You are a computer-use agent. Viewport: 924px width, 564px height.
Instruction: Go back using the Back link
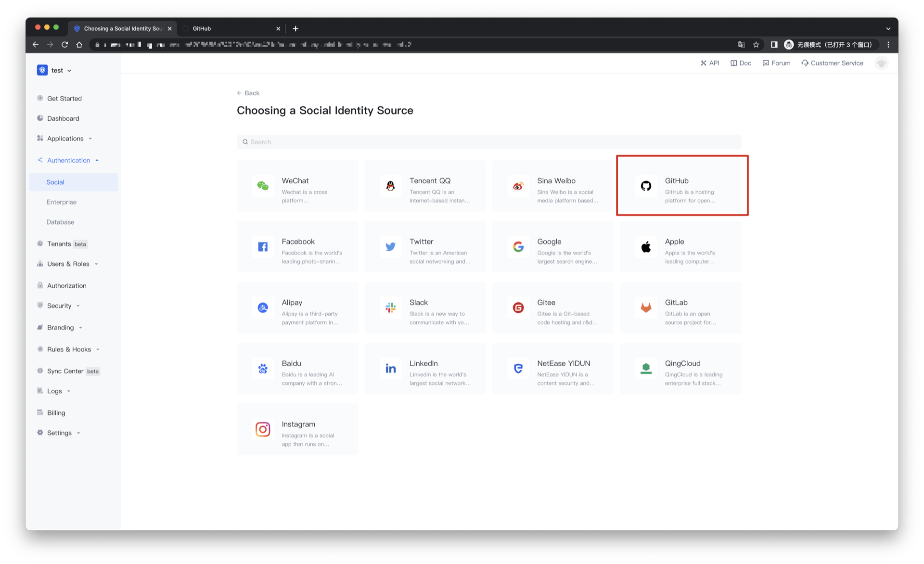tap(248, 93)
